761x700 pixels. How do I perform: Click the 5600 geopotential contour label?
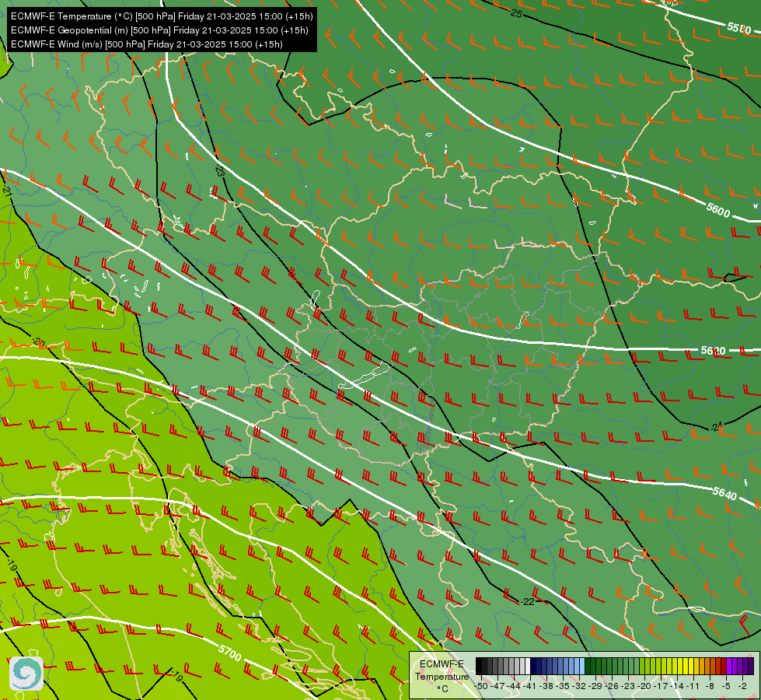tap(718, 210)
